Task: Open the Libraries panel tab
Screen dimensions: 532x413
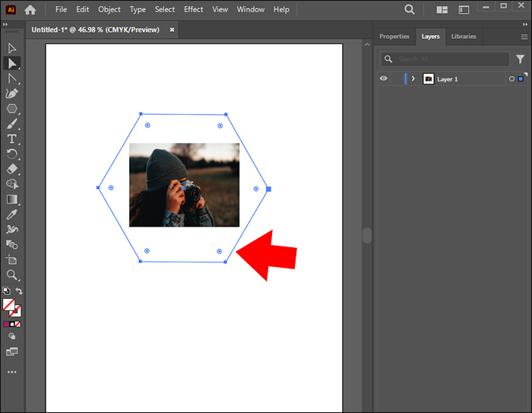Action: (x=464, y=37)
